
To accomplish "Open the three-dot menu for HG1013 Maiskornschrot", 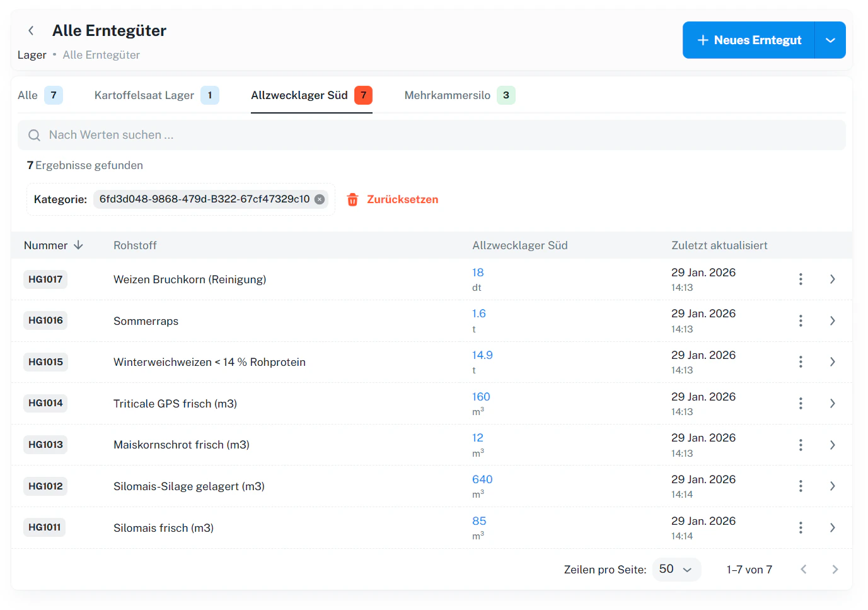I will coord(801,445).
